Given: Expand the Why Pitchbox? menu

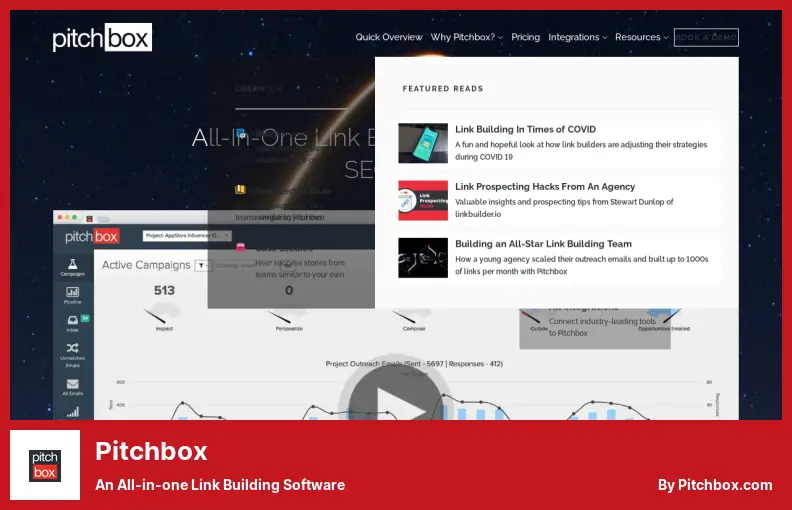Looking at the screenshot, I should [x=466, y=37].
